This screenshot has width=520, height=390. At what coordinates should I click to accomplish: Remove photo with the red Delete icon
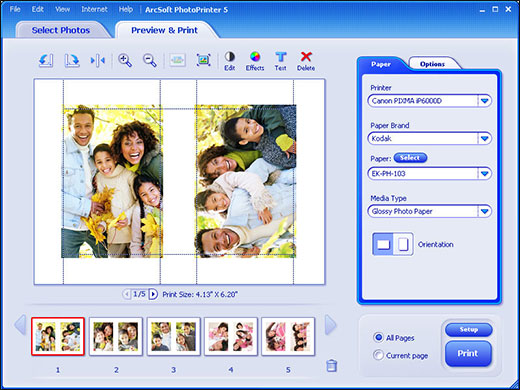point(306,61)
